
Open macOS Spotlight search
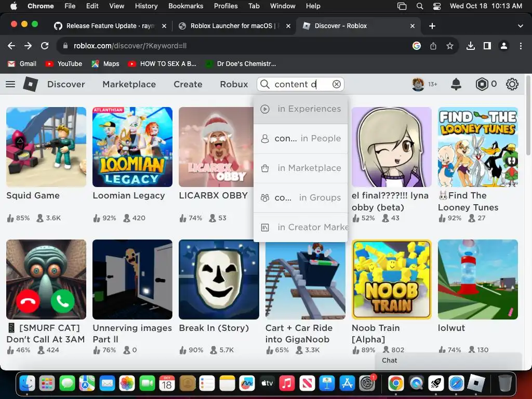click(x=420, y=6)
